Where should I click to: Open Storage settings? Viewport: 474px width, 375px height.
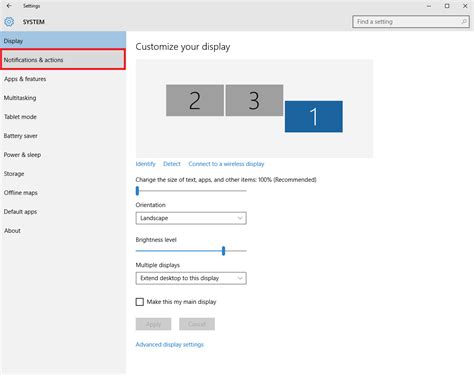pyautogui.click(x=63, y=174)
